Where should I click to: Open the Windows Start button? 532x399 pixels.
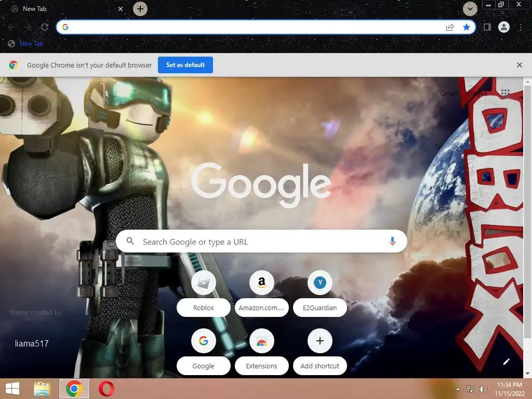[12, 389]
